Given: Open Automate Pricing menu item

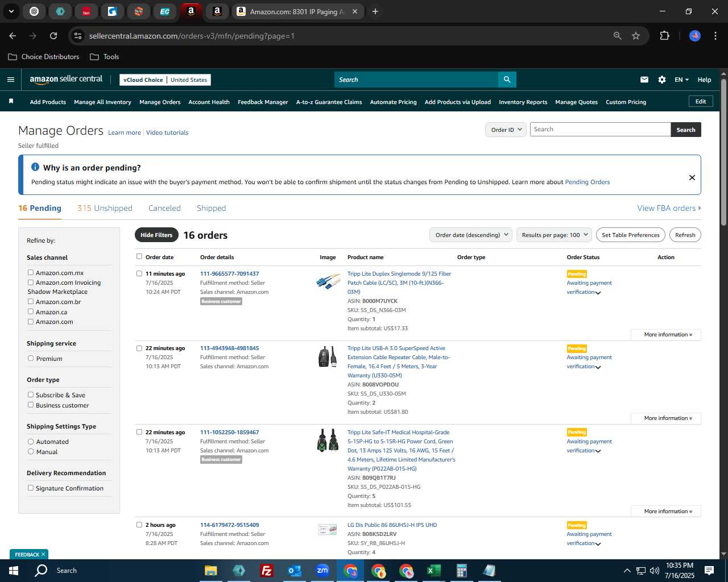Looking at the screenshot, I should click(x=393, y=102).
